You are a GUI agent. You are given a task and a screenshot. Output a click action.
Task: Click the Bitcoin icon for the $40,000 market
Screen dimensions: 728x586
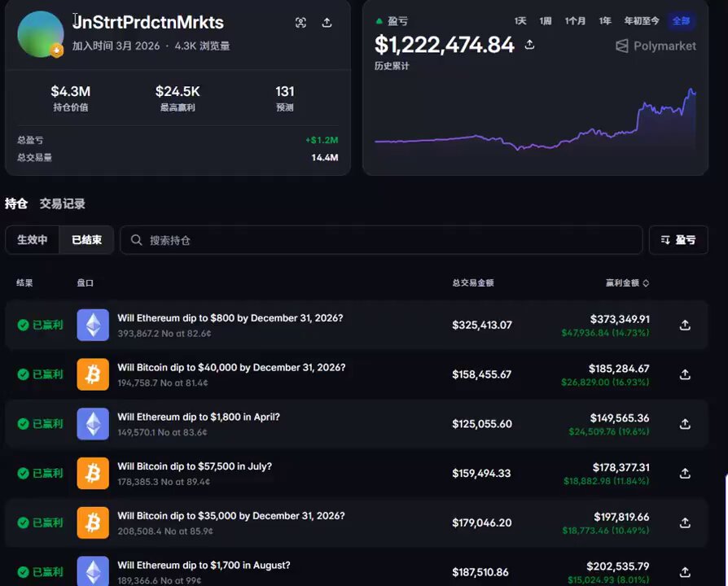pos(93,374)
